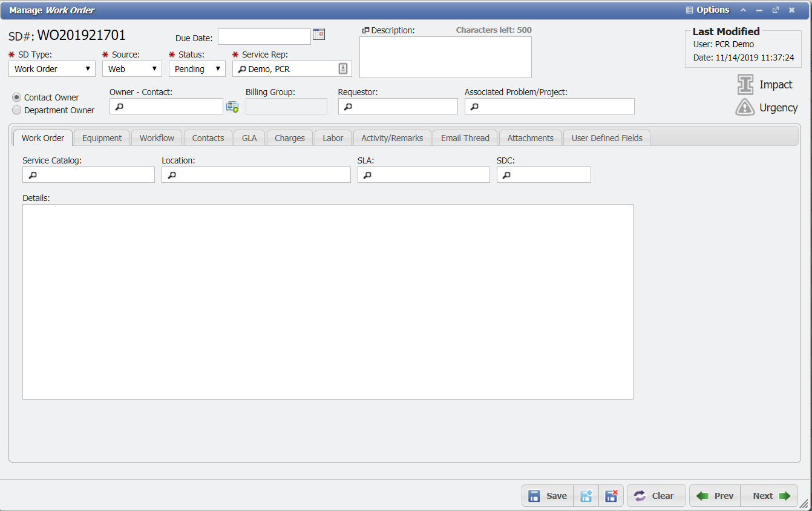Click the Save and Close record icon
The height and width of the screenshot is (511, 812).
coord(611,495)
